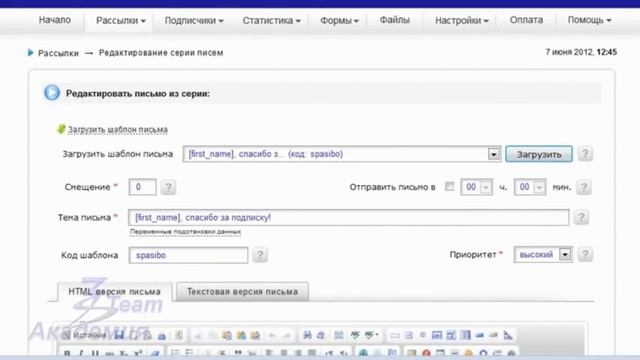Insert a Radio button via editor toolbar

[422, 336]
